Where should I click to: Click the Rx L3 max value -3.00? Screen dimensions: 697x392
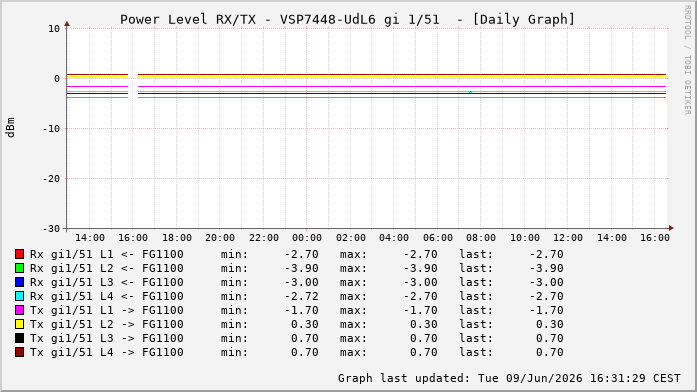(x=421, y=282)
